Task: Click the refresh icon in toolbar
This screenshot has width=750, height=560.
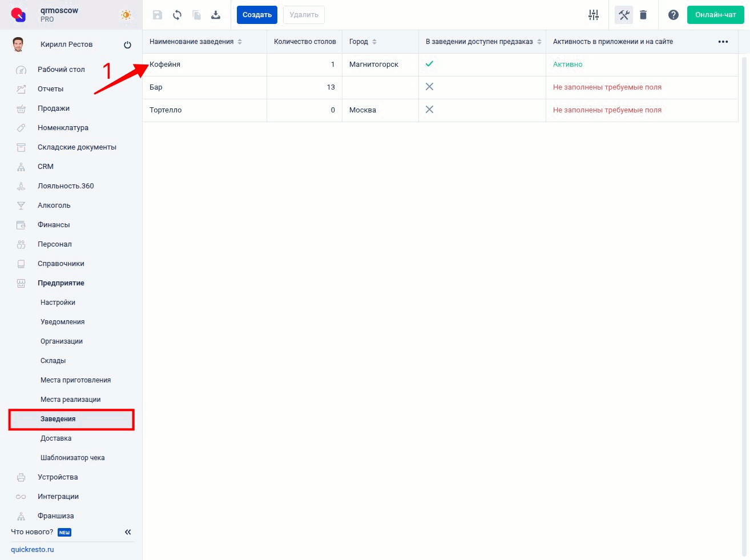Action: (x=177, y=15)
